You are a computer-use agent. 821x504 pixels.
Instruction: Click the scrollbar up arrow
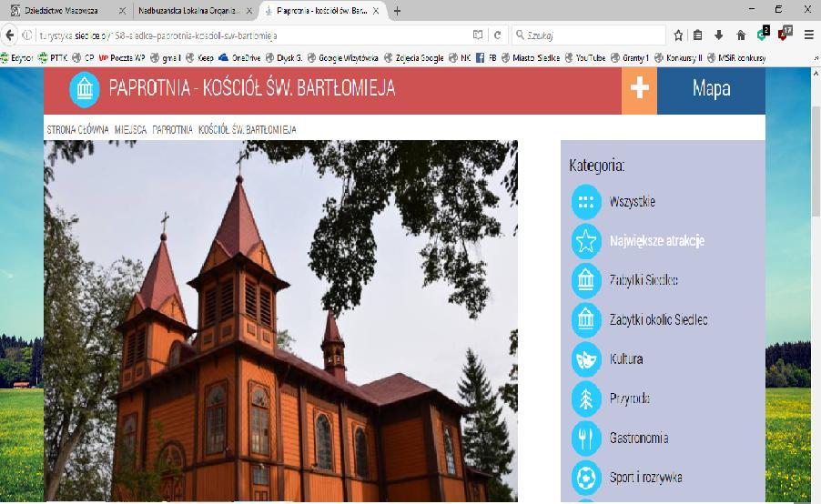816,74
